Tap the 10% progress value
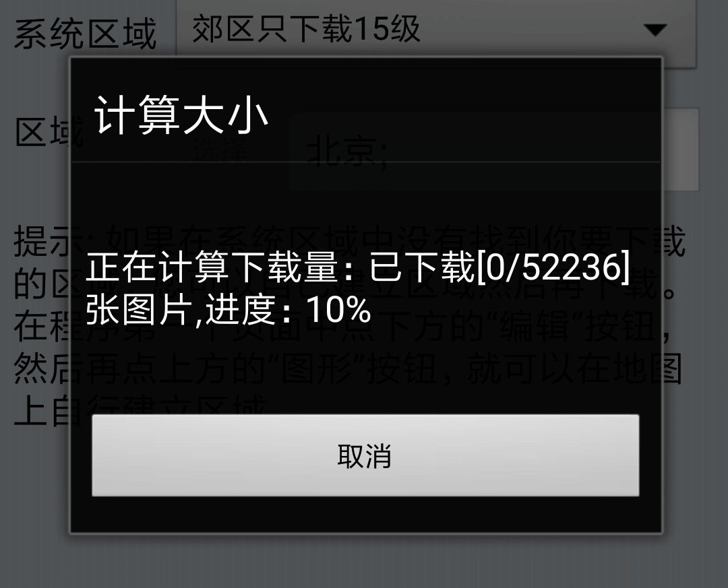This screenshot has height=588, width=728. point(338,310)
